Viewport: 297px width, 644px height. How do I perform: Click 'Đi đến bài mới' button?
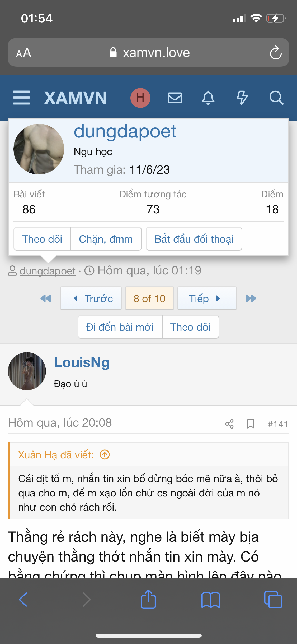(120, 327)
